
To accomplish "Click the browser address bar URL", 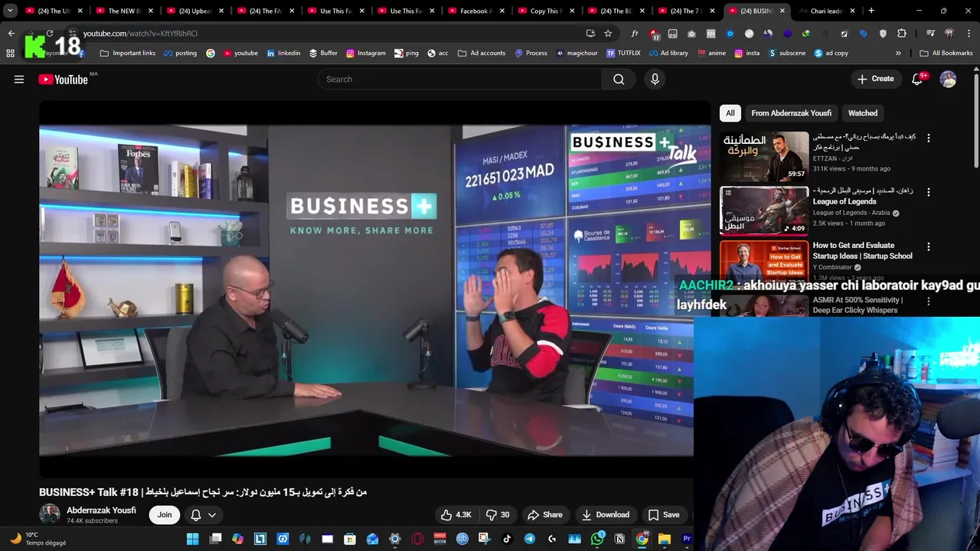I will 140,33.
